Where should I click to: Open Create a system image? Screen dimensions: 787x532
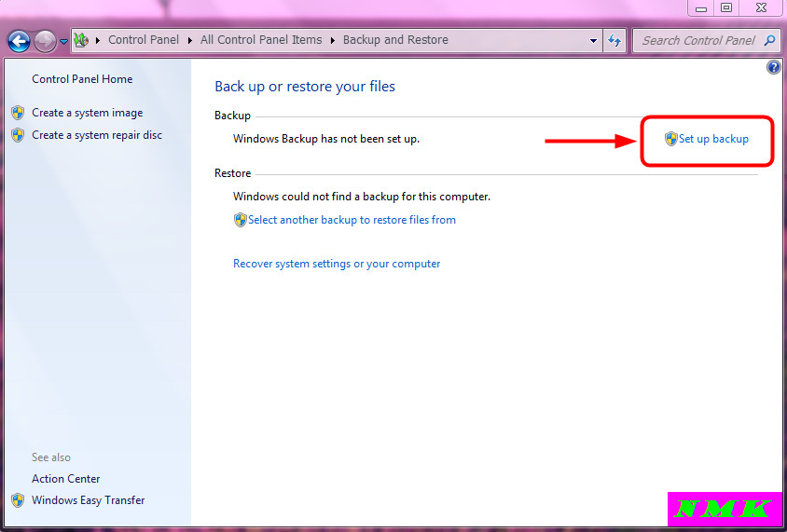pos(88,113)
